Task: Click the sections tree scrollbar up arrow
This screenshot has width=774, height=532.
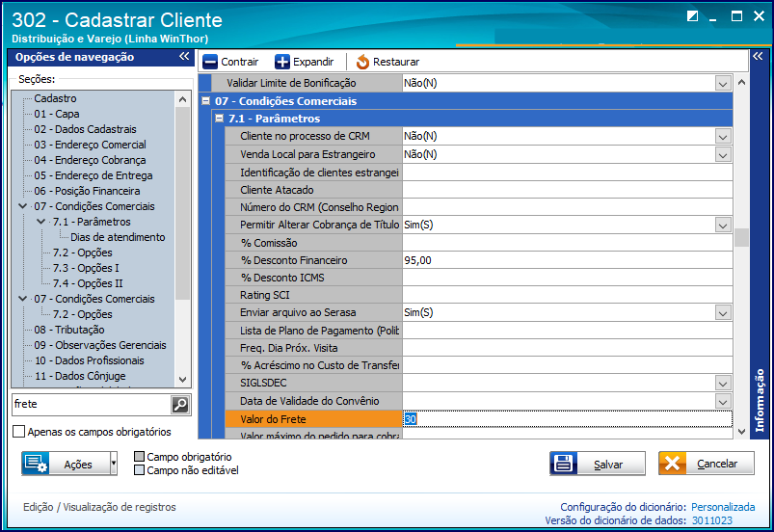Action: 182,99
